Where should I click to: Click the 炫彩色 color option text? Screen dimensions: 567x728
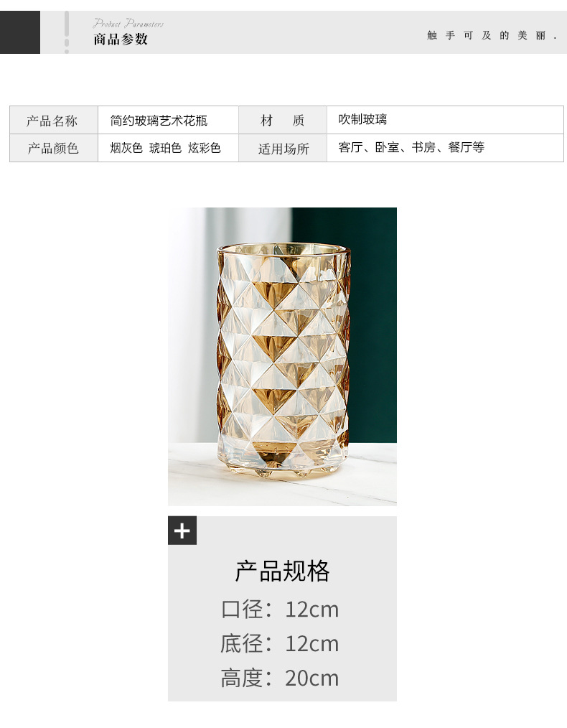204,148
